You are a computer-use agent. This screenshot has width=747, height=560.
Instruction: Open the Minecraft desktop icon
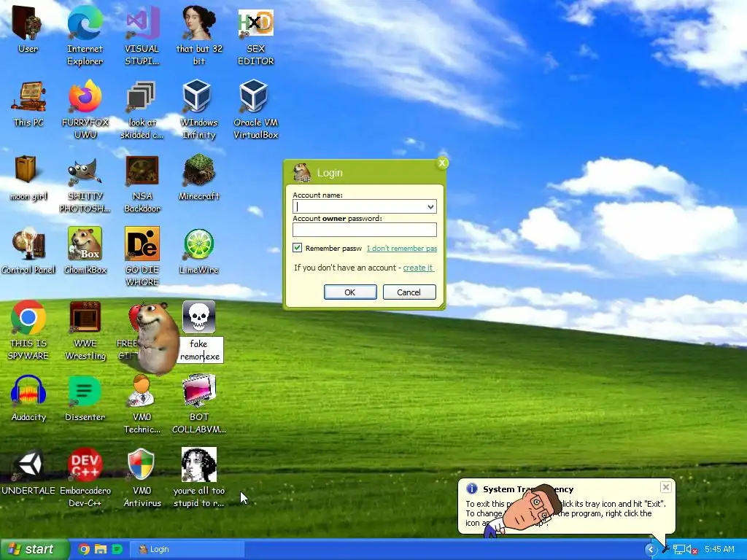point(199,170)
